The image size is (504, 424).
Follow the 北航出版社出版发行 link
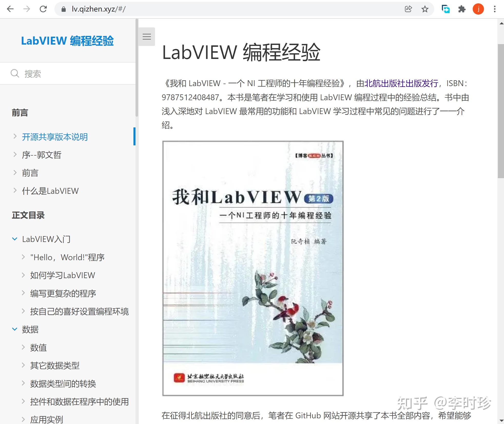point(401,84)
